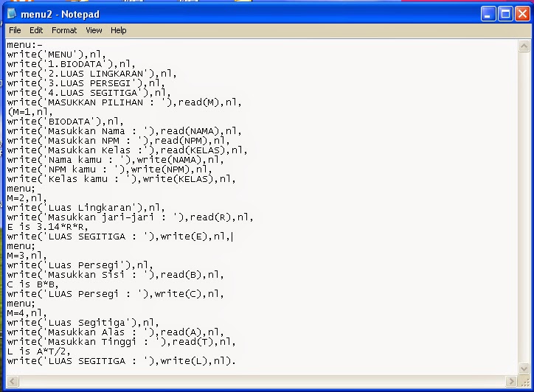
Task: Click the vertical scrollbar up arrow
Action: pyautogui.click(x=524, y=46)
